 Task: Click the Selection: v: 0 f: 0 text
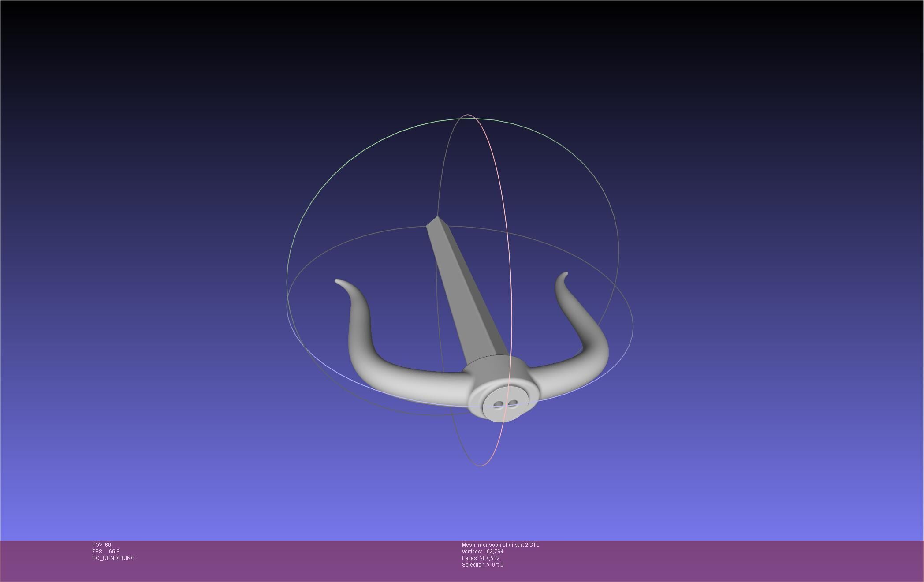click(x=482, y=565)
